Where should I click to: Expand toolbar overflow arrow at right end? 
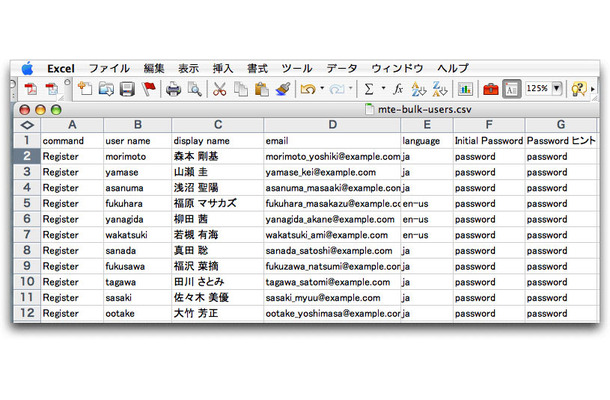click(x=593, y=89)
